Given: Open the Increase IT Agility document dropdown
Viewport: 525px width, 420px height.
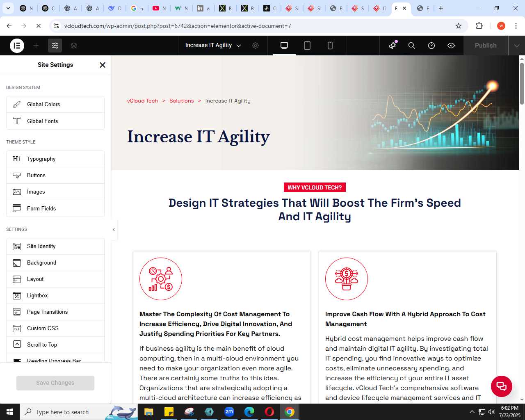Looking at the screenshot, I should point(213,46).
